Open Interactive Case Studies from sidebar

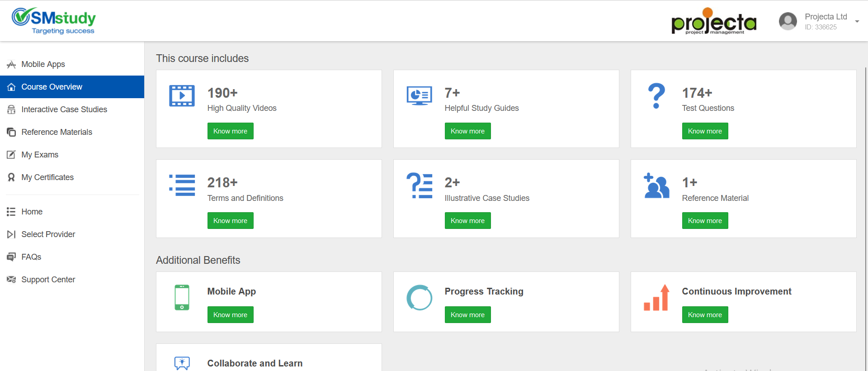(64, 109)
